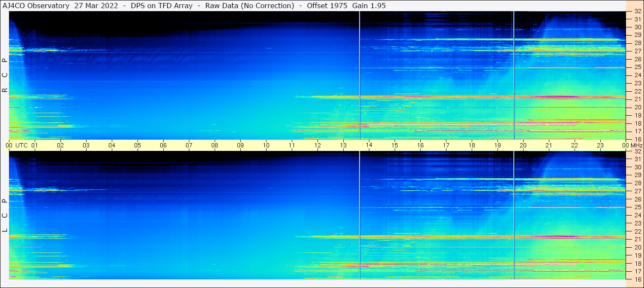Click the 18 MHz label in RCP panel
Image resolution: width=644 pixels, height=288 pixels.
point(638,123)
